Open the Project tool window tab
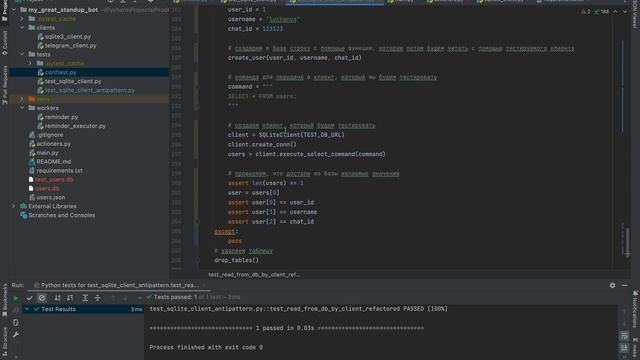640x360 pixels. [4, 10]
